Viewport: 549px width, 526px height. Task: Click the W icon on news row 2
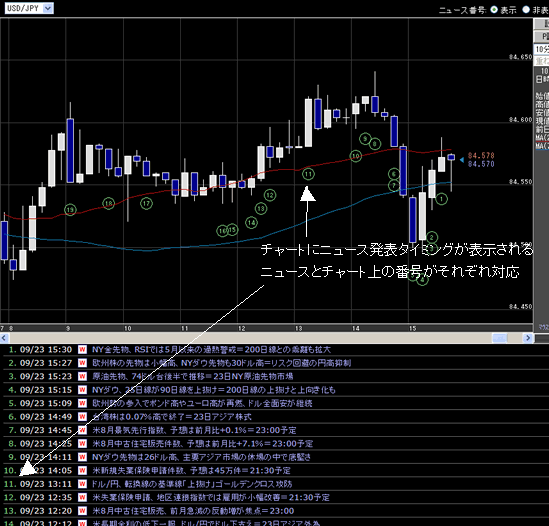pos(82,363)
